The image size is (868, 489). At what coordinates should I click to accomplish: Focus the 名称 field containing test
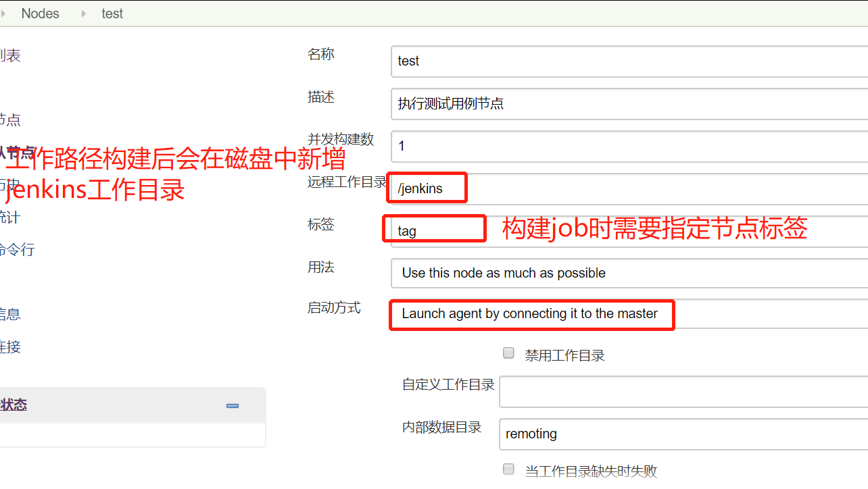(629, 61)
